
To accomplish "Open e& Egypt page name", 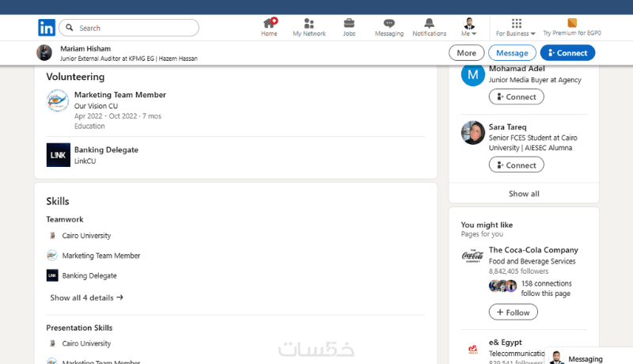I will pyautogui.click(x=506, y=342).
